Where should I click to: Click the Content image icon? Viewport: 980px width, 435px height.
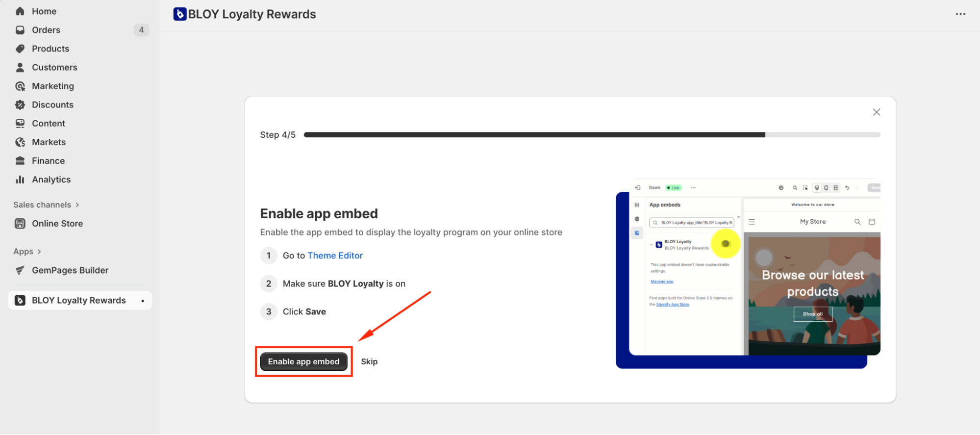pyautogui.click(x=20, y=124)
